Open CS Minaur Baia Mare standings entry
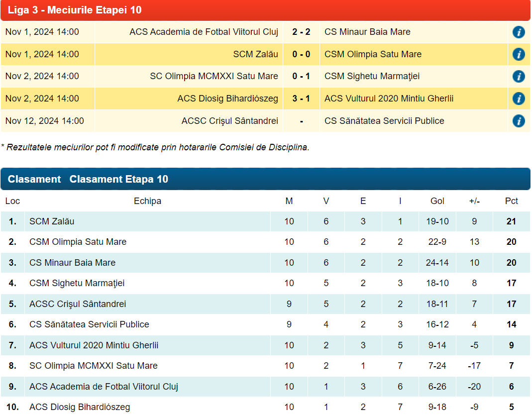Screen dimensions: 532x415 [72, 263]
